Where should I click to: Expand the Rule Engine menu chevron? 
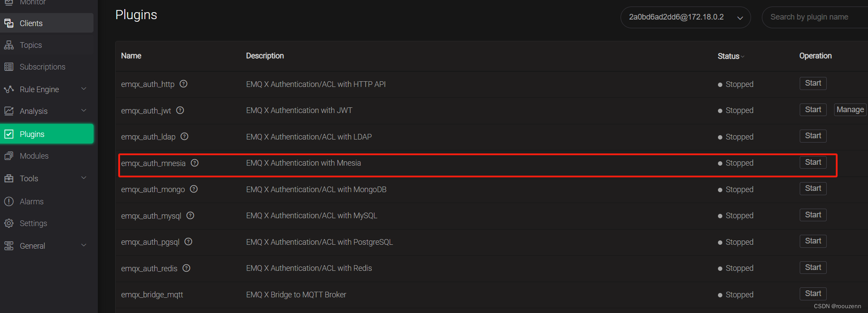pos(84,89)
